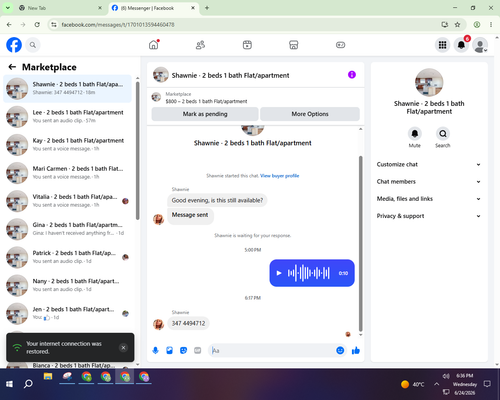Open the emoji picker smiley icon
This screenshot has height=400, width=500.
(x=340, y=350)
